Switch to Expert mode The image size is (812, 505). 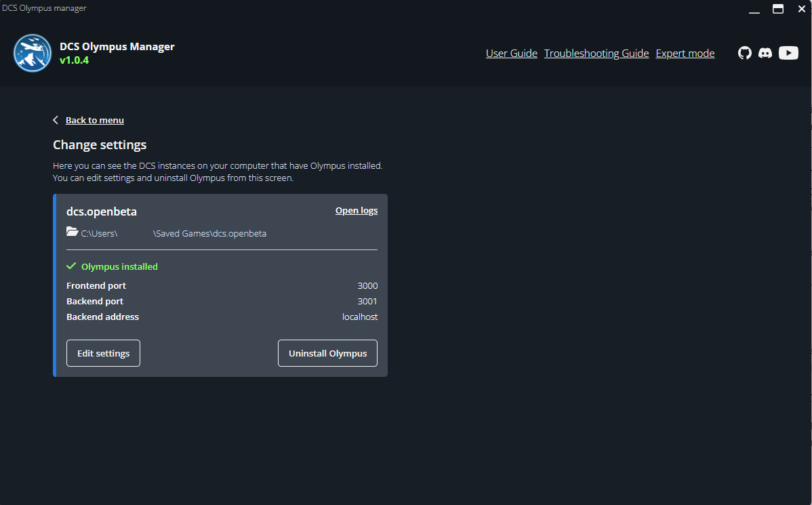(685, 54)
